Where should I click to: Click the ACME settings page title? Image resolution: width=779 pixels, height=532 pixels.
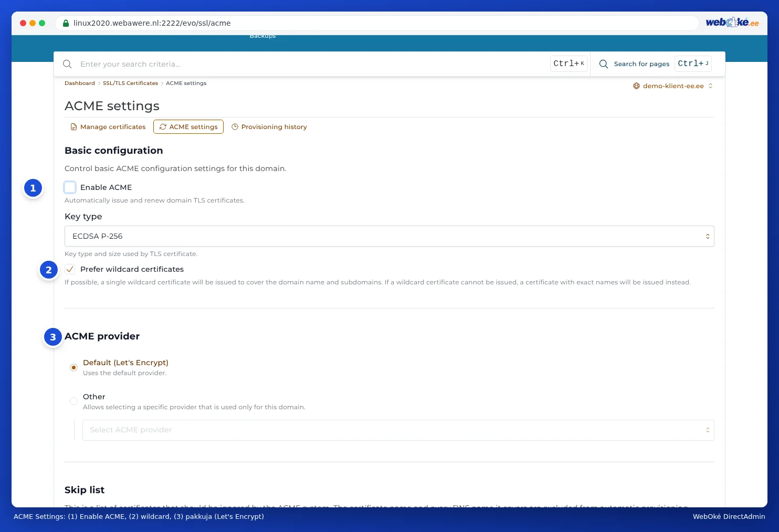(x=112, y=106)
